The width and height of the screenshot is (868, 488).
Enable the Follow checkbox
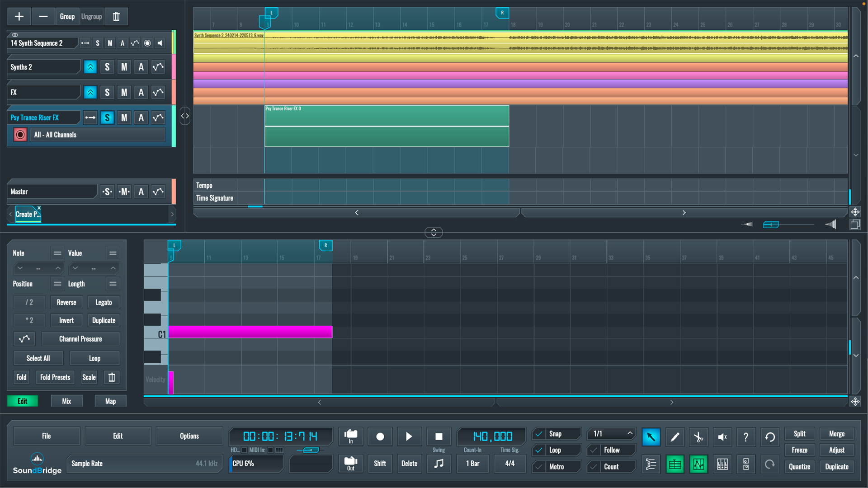coord(594,450)
